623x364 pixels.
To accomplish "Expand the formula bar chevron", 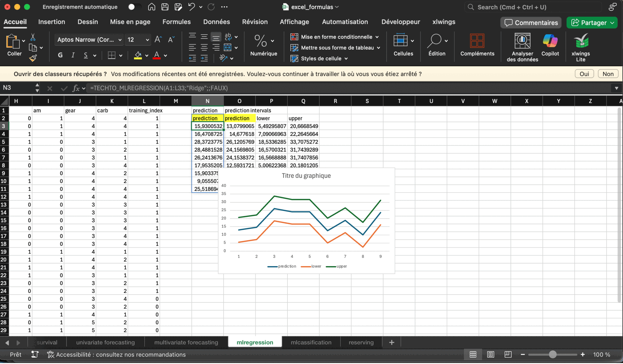I will [x=616, y=88].
